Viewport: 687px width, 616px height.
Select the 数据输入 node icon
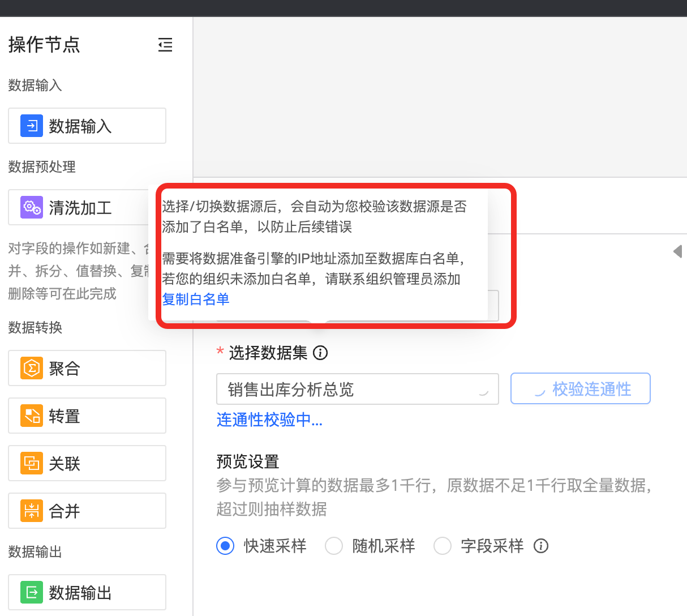click(x=32, y=126)
